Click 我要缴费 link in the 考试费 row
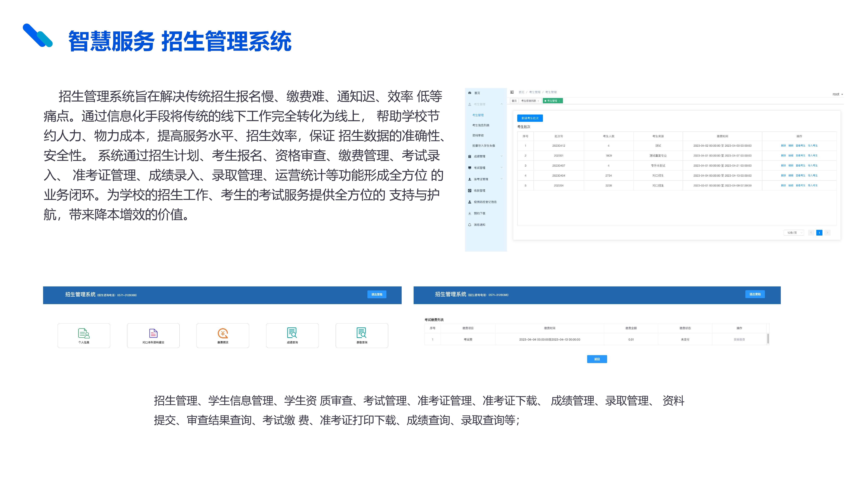The height and width of the screenshot is (488, 868). click(739, 340)
